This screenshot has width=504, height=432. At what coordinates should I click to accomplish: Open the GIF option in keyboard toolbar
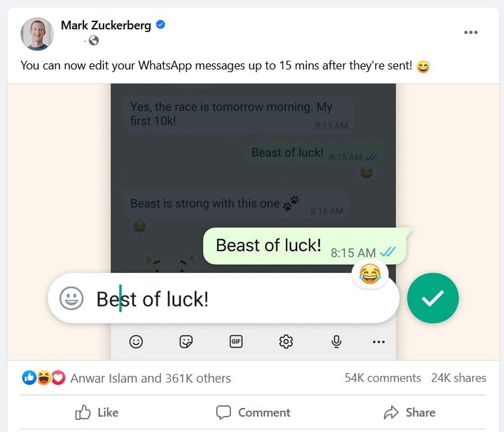click(x=236, y=341)
